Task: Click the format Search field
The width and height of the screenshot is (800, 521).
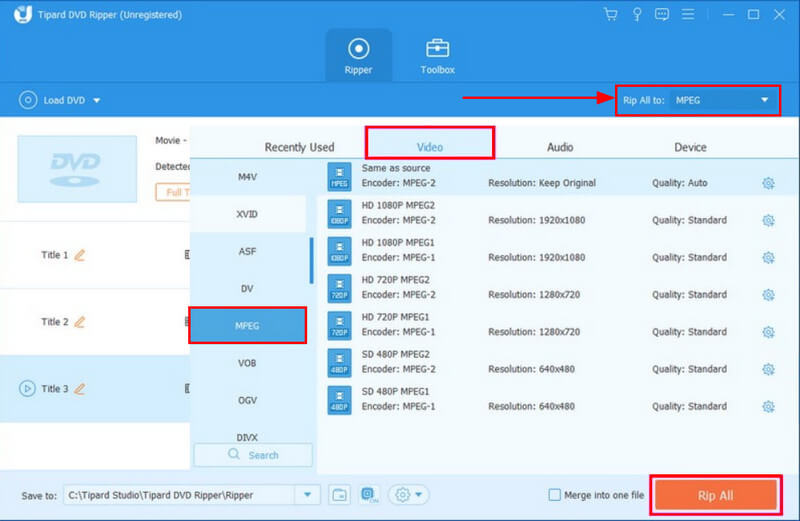Action: click(x=253, y=455)
